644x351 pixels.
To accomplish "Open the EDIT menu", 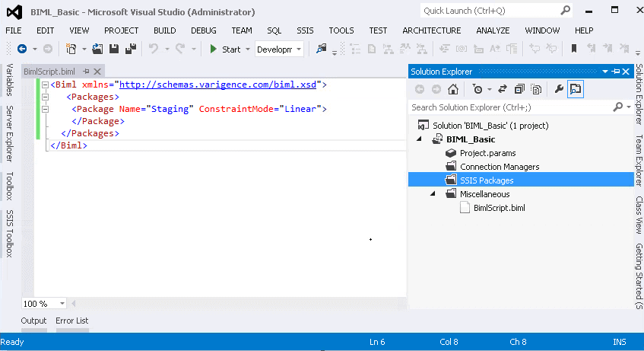I will coord(45,30).
